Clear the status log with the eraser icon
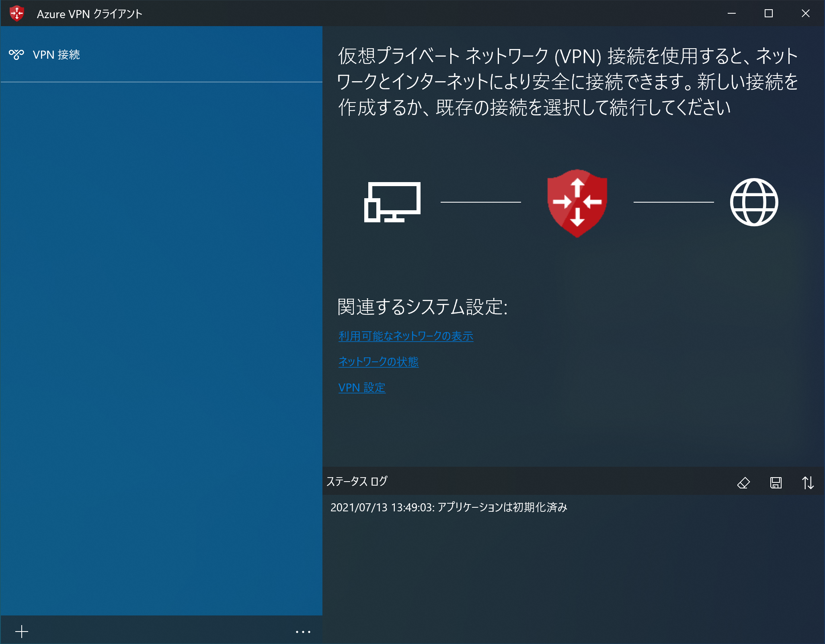Screen dimensions: 825x644 (x=743, y=482)
